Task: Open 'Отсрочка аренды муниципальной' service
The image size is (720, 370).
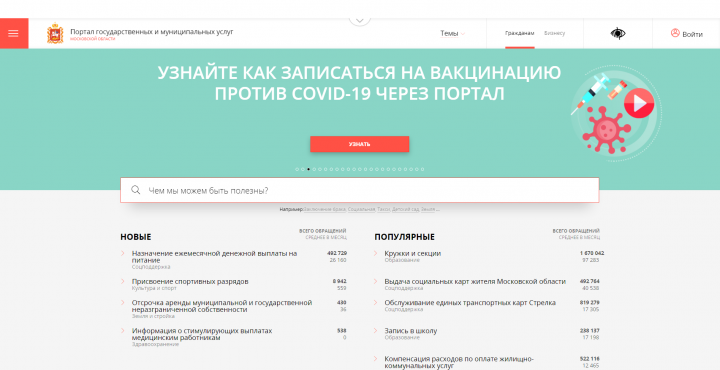Action: coord(222,306)
